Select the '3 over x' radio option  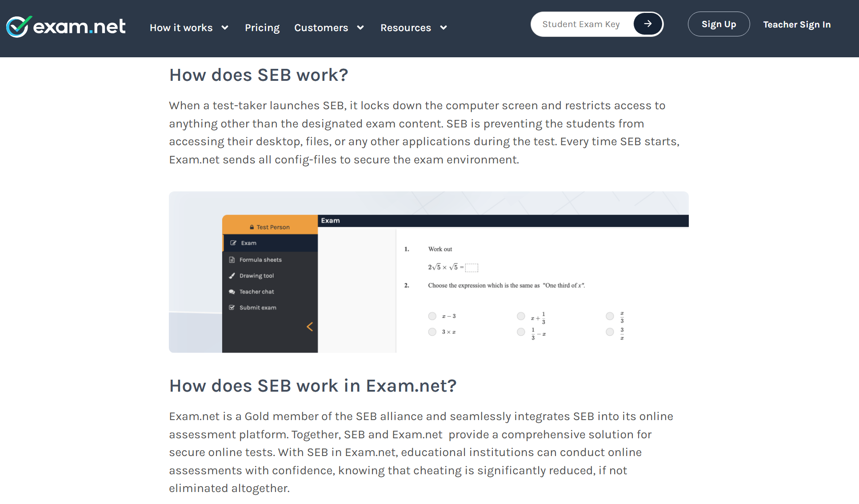pyautogui.click(x=610, y=332)
